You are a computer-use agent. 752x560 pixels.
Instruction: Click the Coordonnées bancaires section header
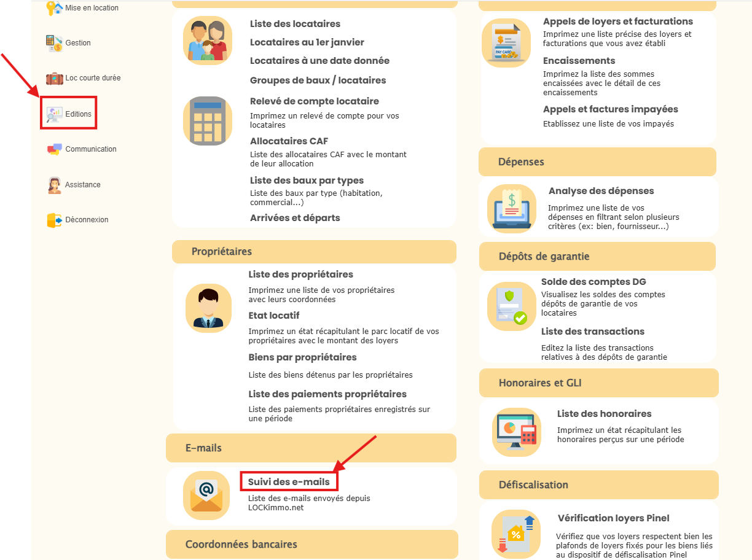click(x=312, y=545)
